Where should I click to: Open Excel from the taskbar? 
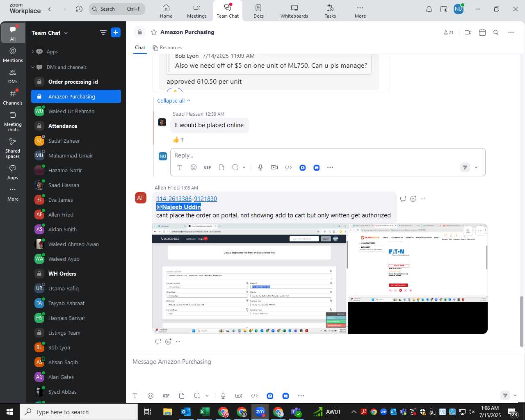tap(204, 412)
